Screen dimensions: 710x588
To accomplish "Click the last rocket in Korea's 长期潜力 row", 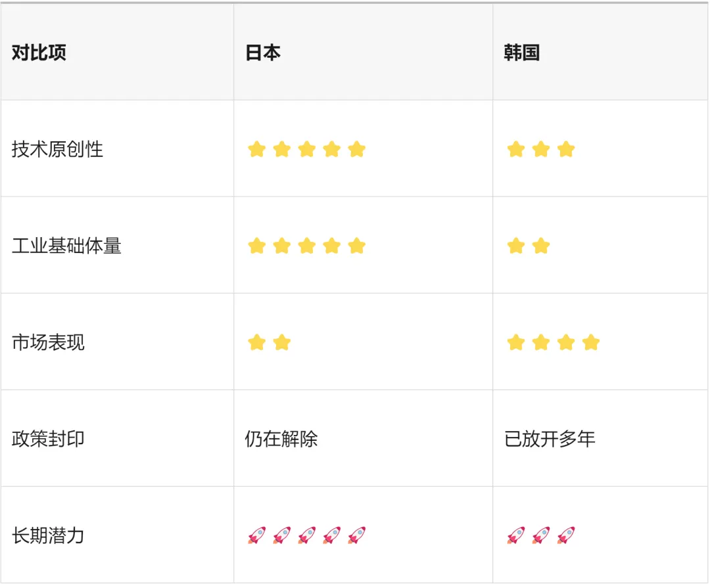I will click(x=566, y=535).
